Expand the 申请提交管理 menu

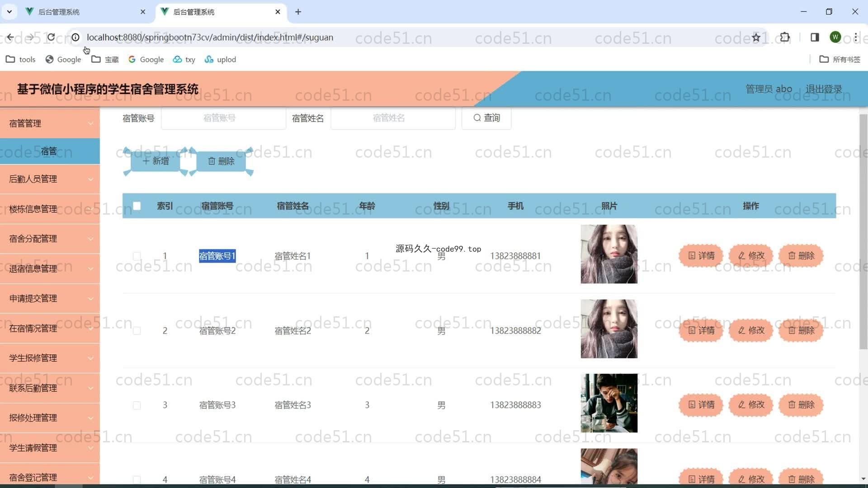tap(50, 298)
